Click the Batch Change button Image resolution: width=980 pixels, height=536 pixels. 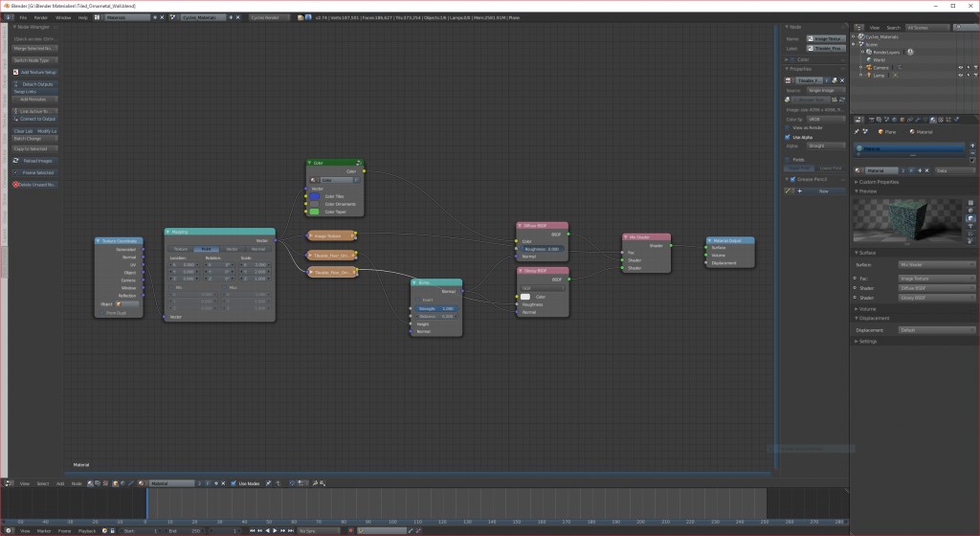click(x=28, y=138)
